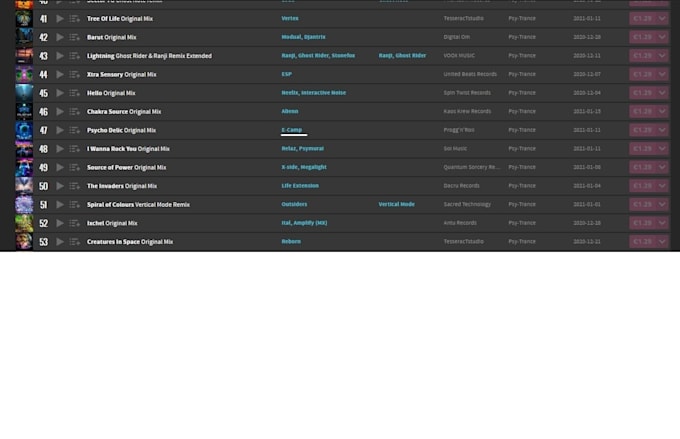
Task: Expand price dropdown arrow for Creatures In Space
Action: 662,242
